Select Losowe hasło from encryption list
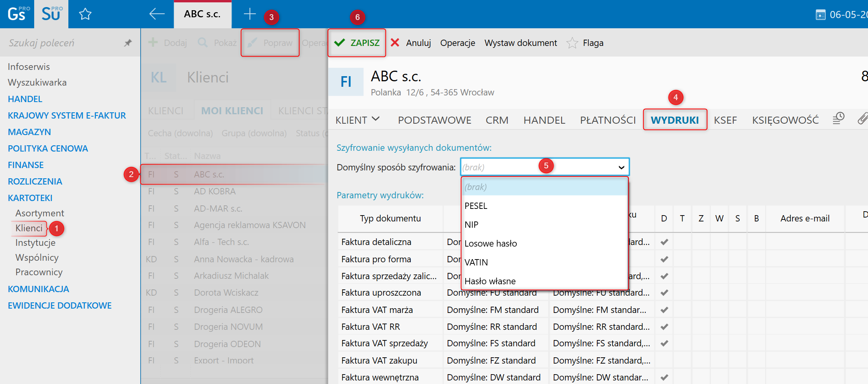The image size is (868, 384). [491, 243]
